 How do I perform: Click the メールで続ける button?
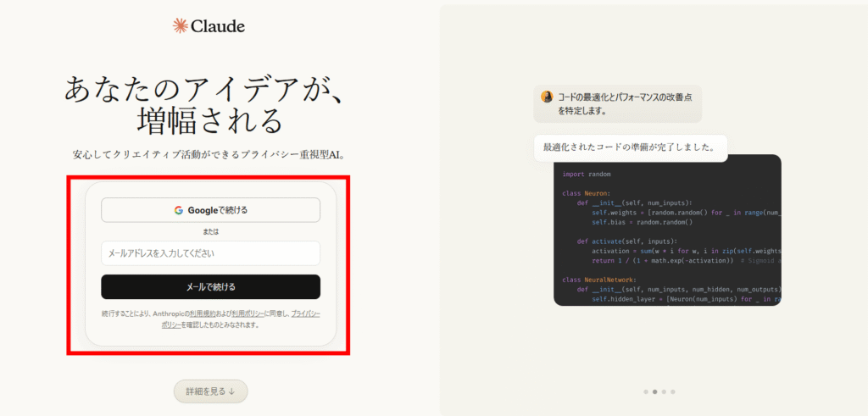point(210,286)
